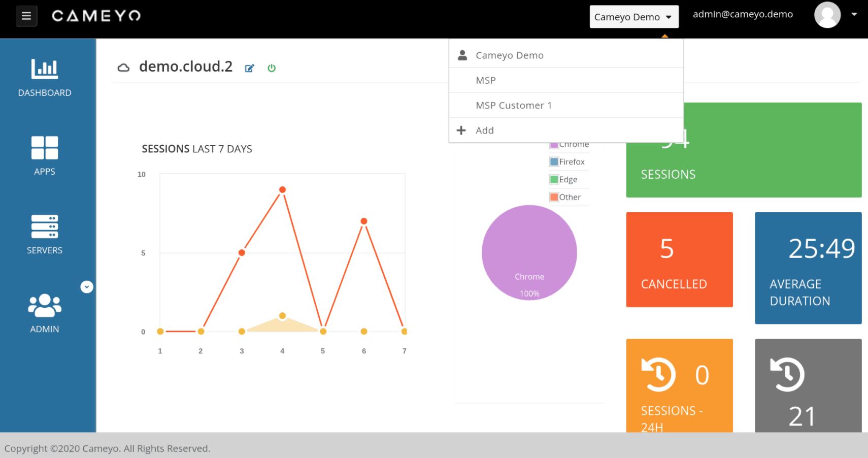Click the day 6 orange data point

pyautogui.click(x=364, y=221)
